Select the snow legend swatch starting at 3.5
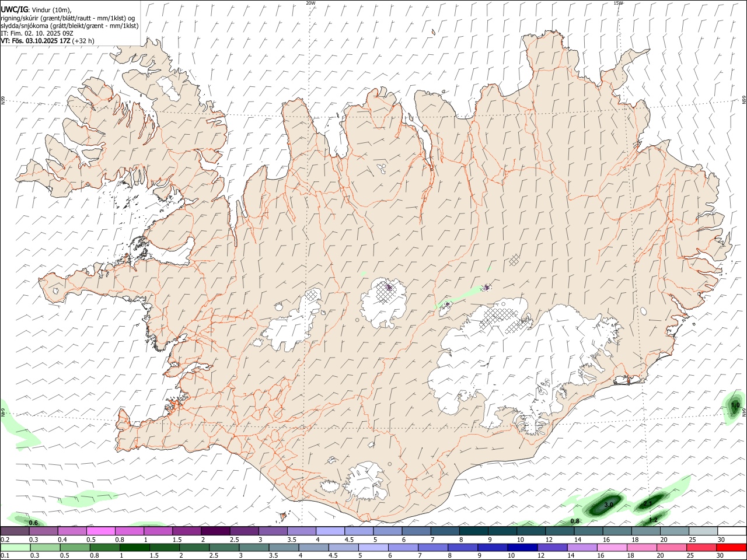Screen dimensions: 747x560 coord(301,531)
